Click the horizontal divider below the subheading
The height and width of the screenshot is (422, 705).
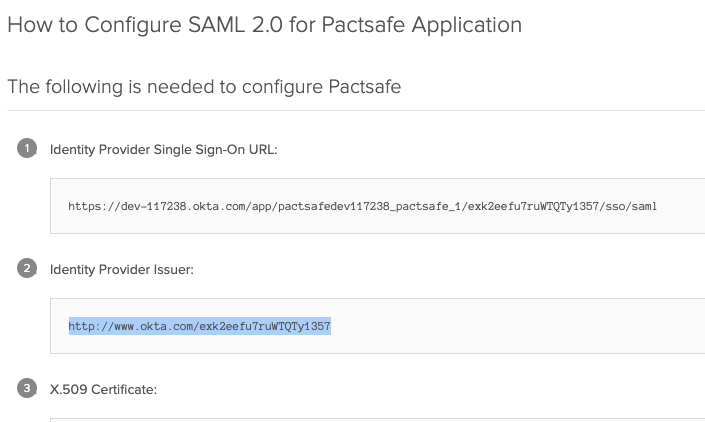[356, 110]
